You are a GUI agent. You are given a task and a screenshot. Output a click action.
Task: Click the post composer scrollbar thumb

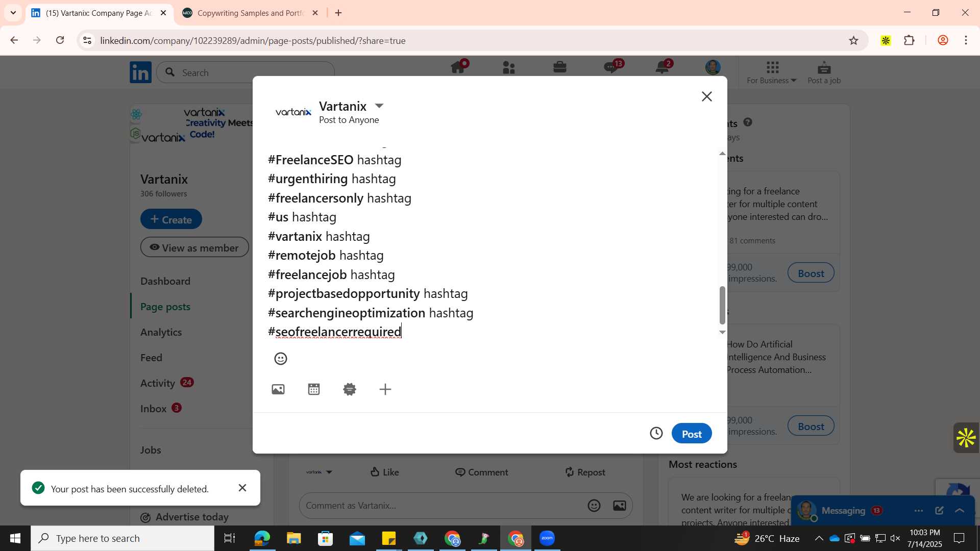pyautogui.click(x=722, y=305)
